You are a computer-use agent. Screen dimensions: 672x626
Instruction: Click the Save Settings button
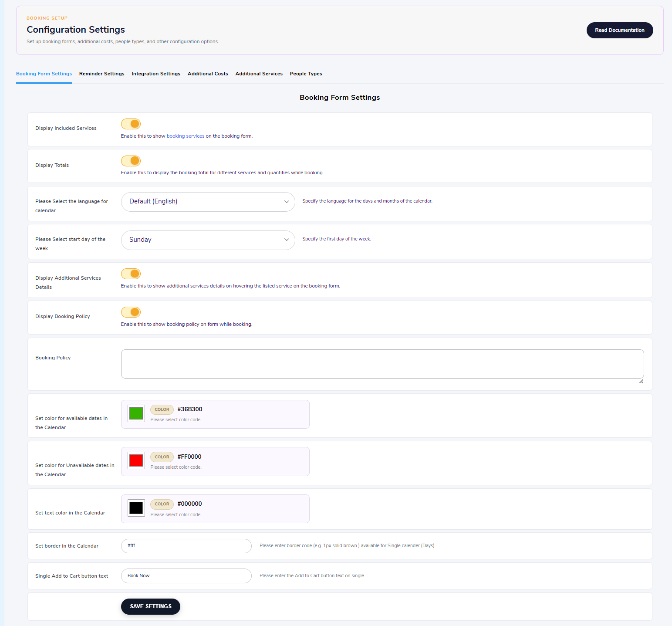(151, 606)
